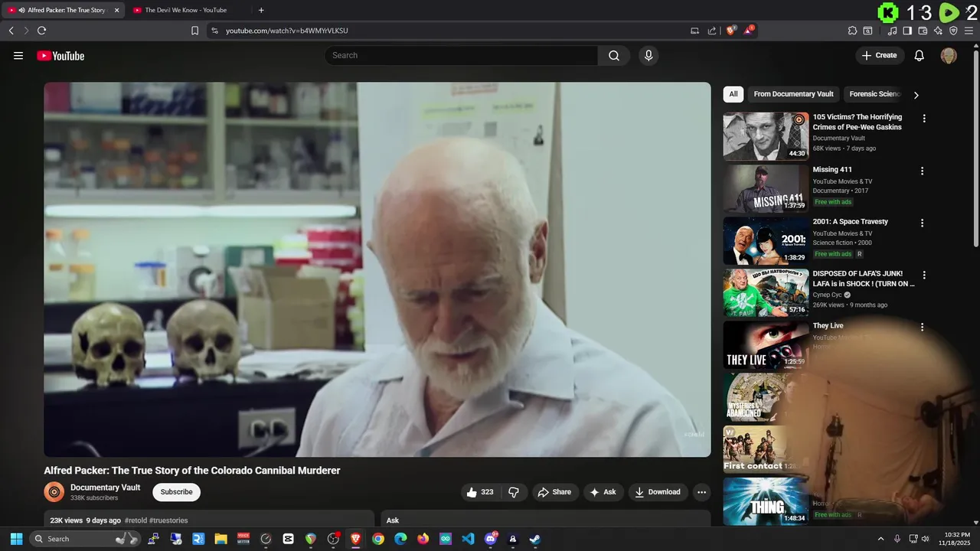Open Visual Studio Code from taskbar

tap(468, 539)
